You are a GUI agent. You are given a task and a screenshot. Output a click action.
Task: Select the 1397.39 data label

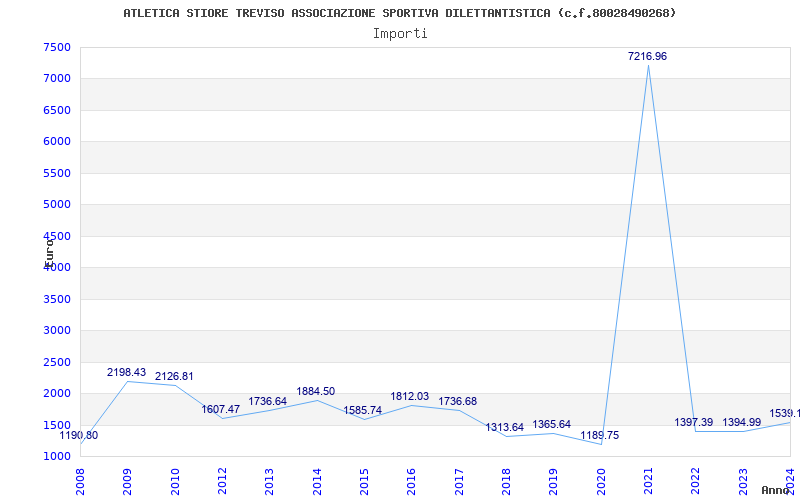(x=693, y=422)
